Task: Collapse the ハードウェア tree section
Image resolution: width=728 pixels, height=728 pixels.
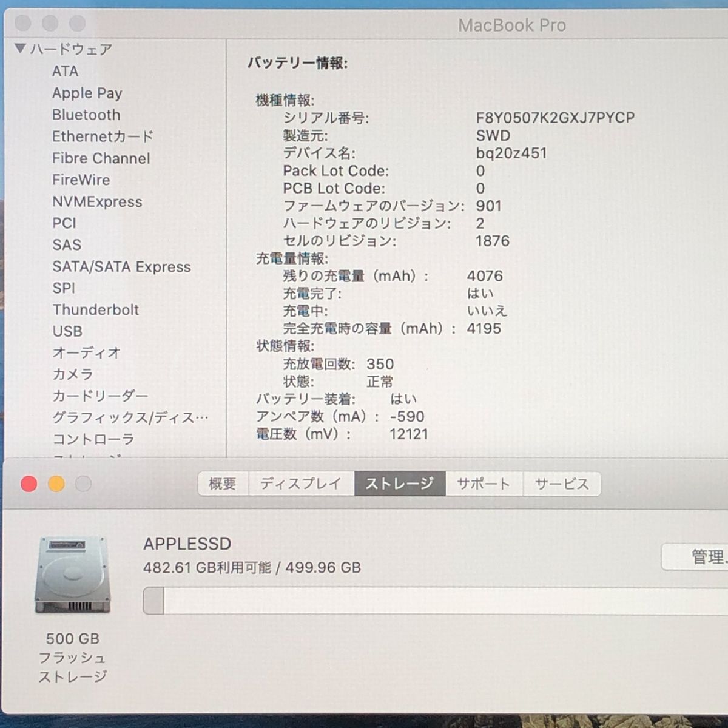Action: pyautogui.click(x=20, y=48)
